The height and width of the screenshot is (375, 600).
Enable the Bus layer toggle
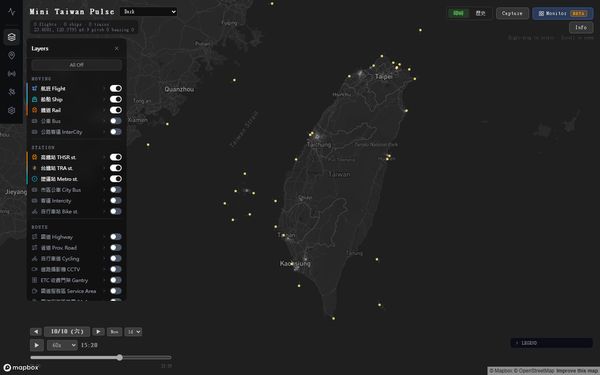coord(116,121)
